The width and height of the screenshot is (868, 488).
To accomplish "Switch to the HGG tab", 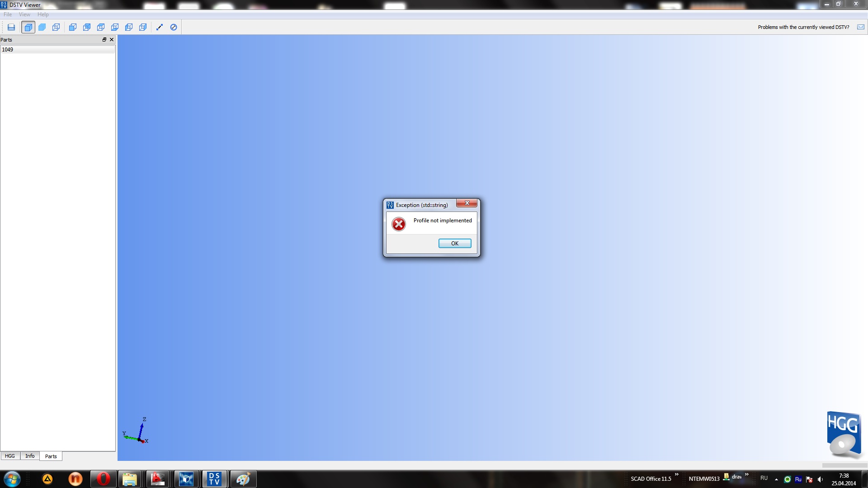I will click(10, 456).
